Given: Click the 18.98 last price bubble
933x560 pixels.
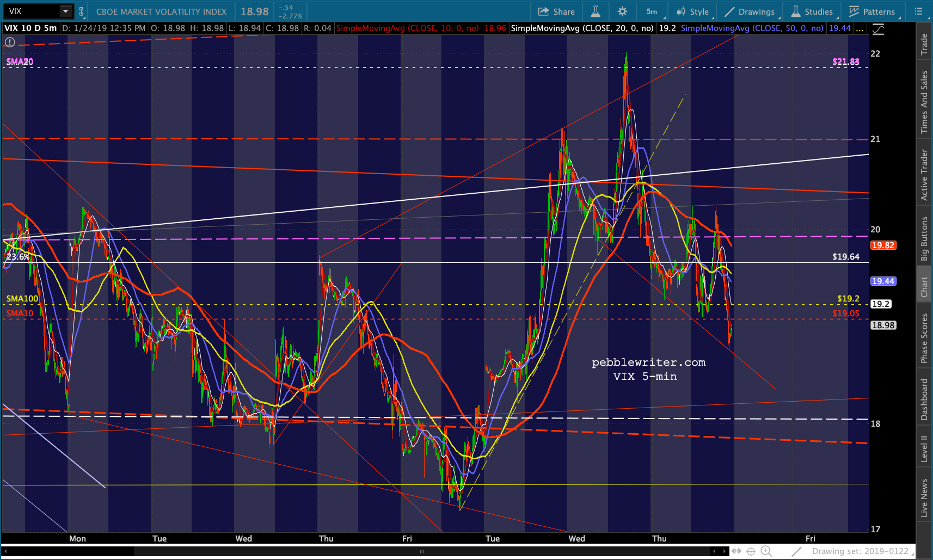Looking at the screenshot, I should 883,325.
